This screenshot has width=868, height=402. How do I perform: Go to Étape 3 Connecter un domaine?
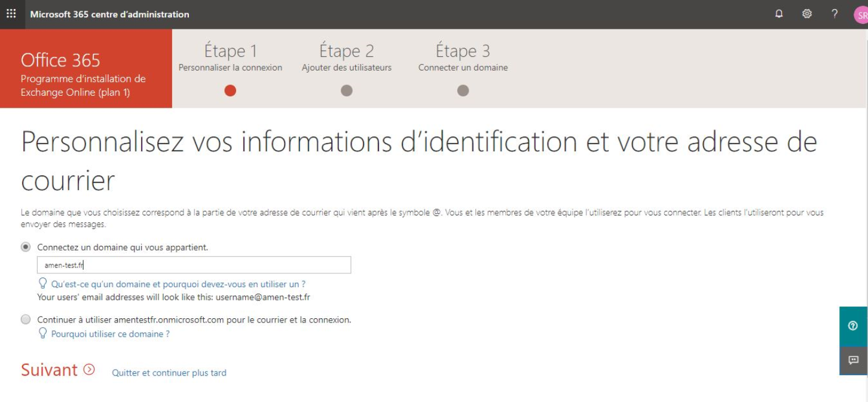463,58
